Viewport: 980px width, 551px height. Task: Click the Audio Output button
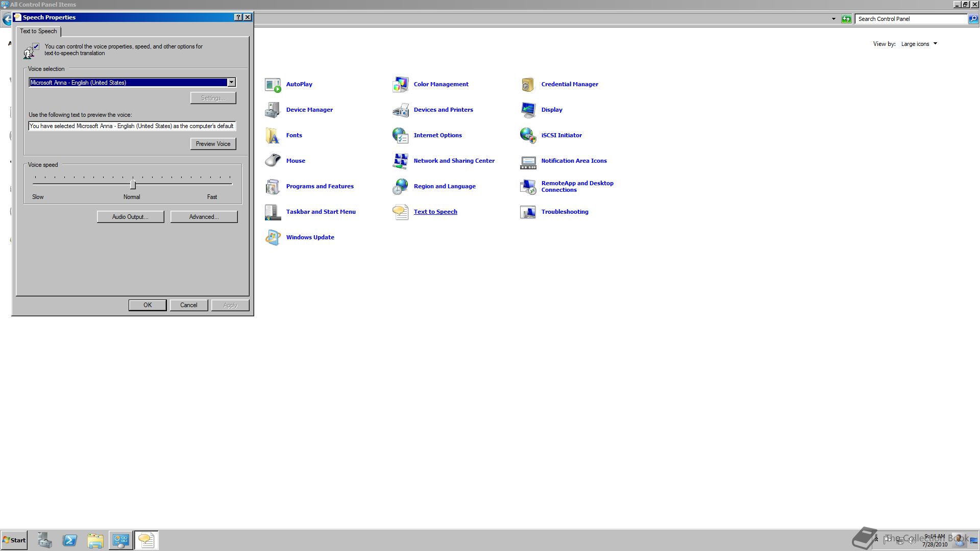(x=131, y=217)
